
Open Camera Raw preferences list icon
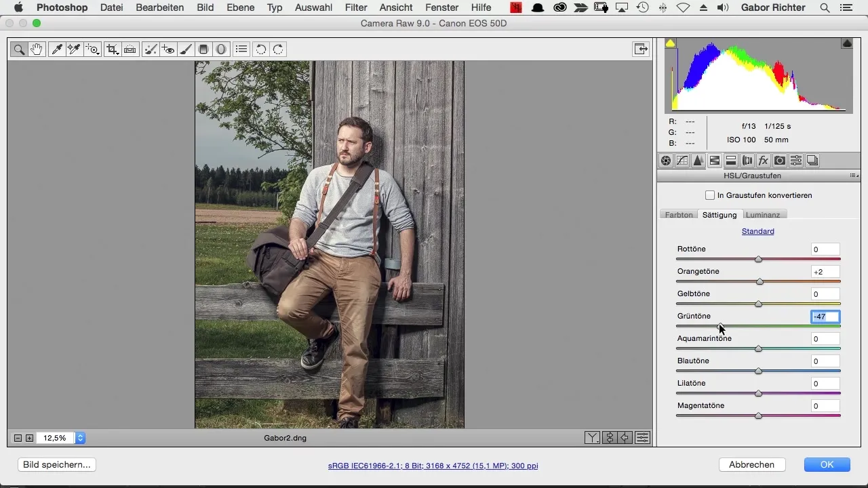[x=241, y=49]
